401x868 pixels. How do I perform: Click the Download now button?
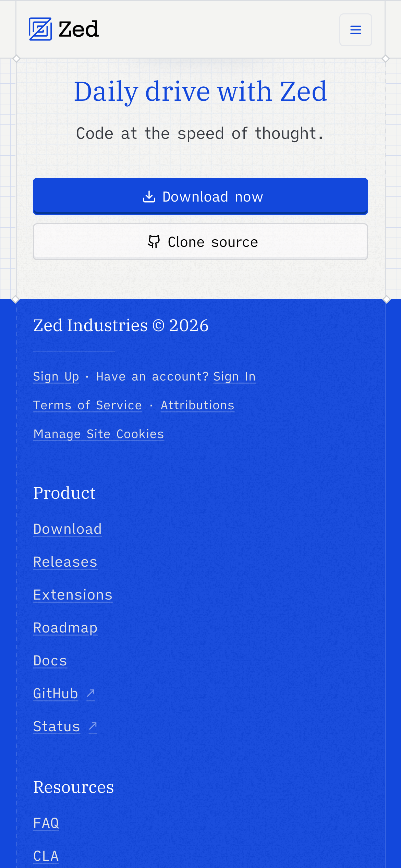coord(200,196)
